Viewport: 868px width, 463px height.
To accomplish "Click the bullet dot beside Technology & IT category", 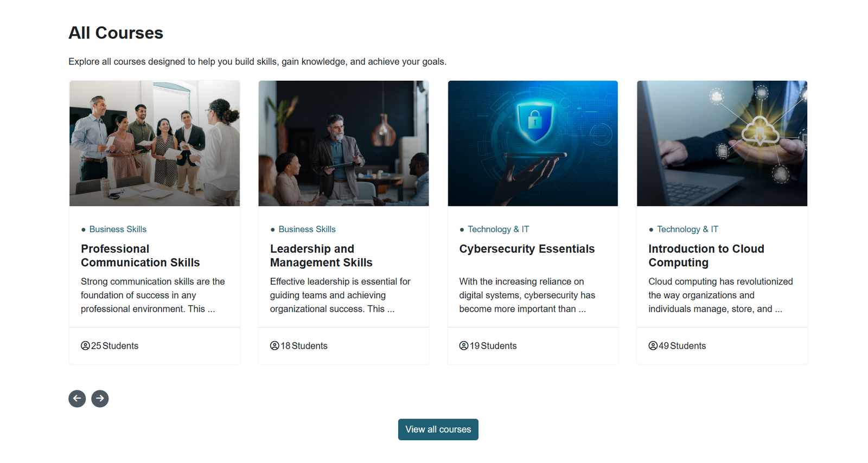I will [x=462, y=229].
